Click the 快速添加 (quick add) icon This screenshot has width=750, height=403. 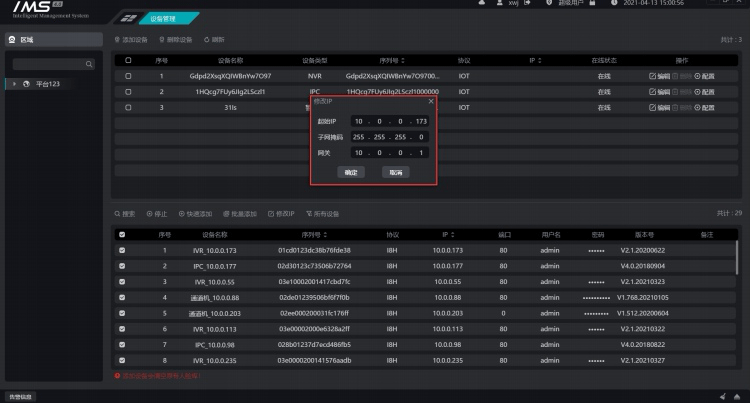180,214
